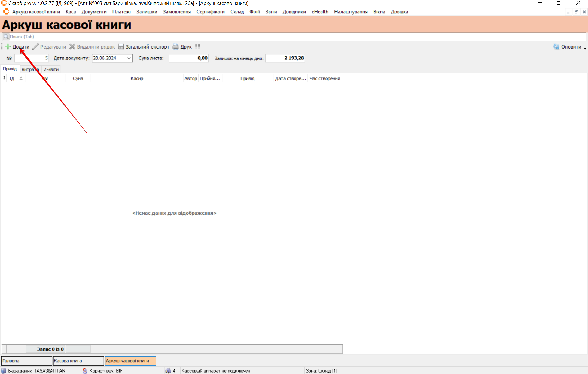The image size is (588, 374).
Task: Click the grid column chooser icon near ІД
Action: pyautogui.click(x=4, y=79)
